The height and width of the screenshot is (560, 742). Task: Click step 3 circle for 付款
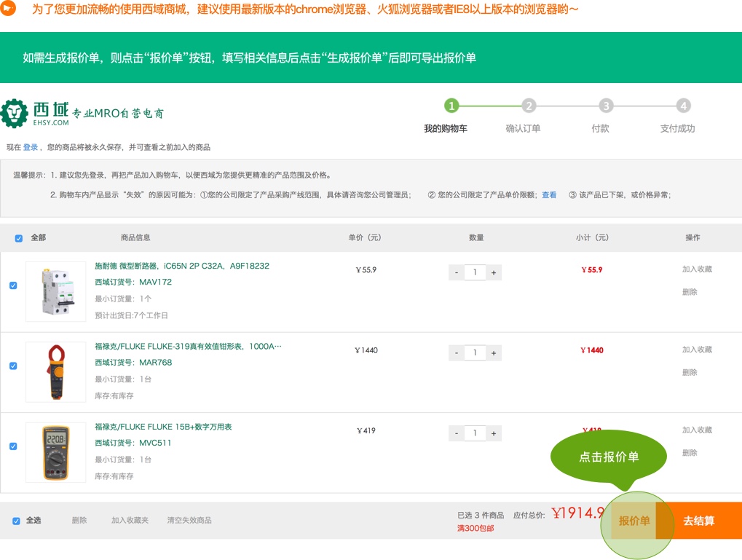tap(606, 106)
